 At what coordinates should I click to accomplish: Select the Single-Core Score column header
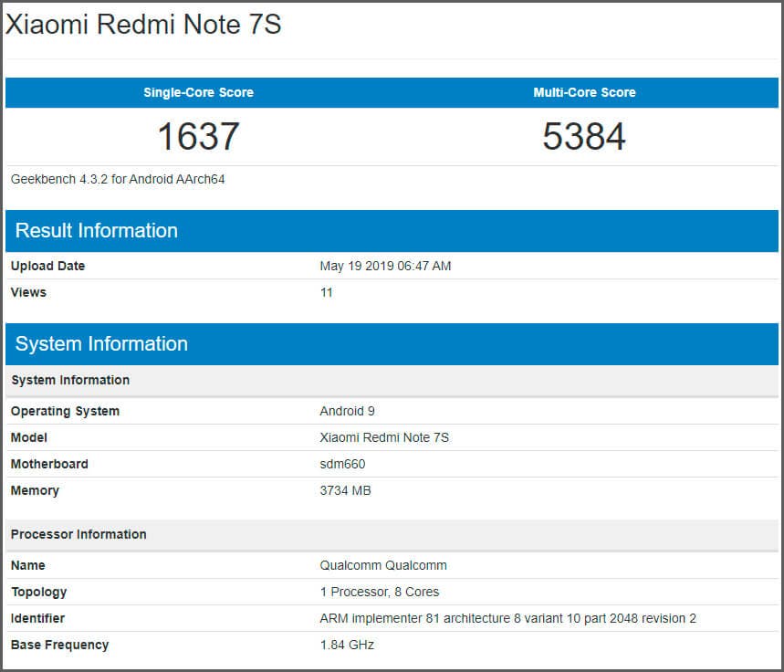click(x=196, y=92)
